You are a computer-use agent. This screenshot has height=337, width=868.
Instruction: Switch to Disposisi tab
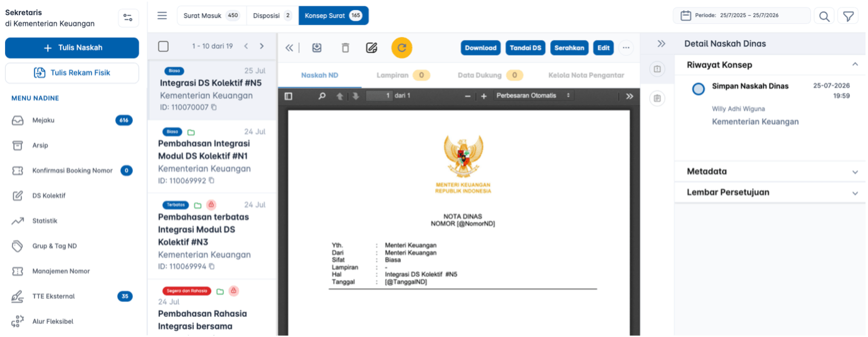click(x=272, y=16)
